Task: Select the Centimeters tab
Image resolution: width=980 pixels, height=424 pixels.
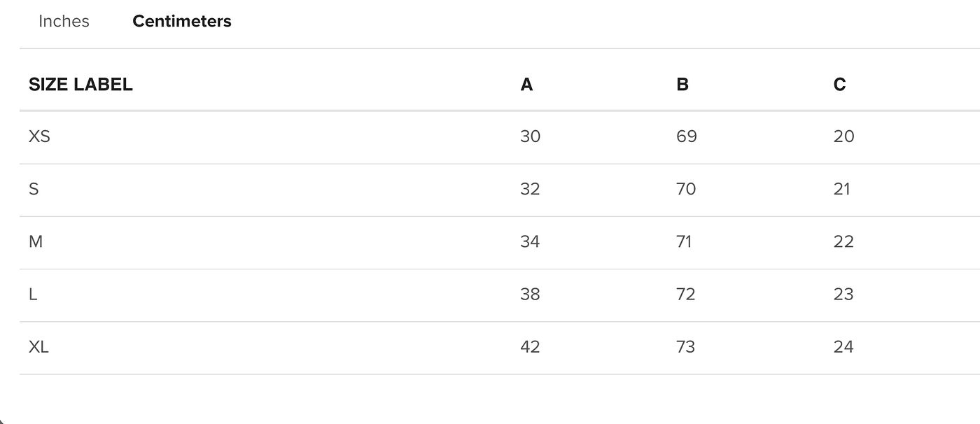Action: coord(182,21)
